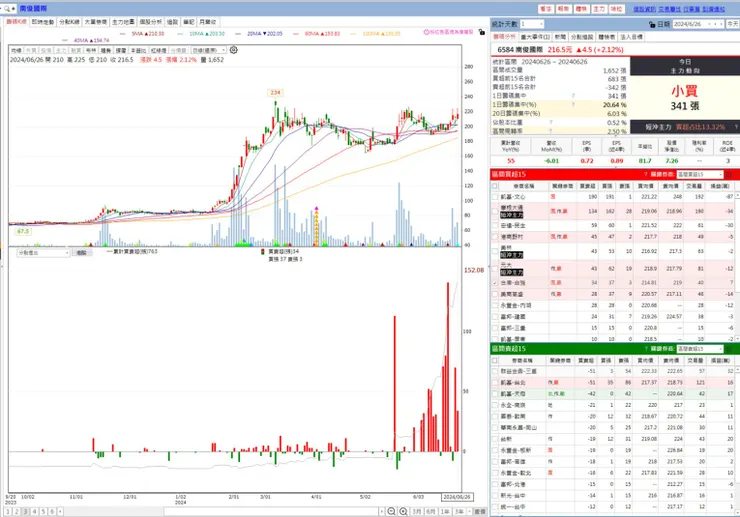This screenshot has width=740, height=517.
Task: Set chart range to 3月
Action: coord(417,511)
